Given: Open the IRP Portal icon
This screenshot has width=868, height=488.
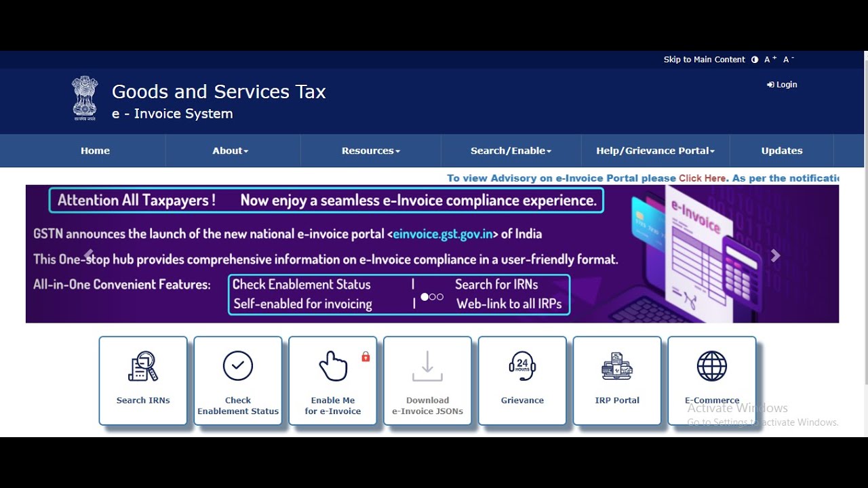Looking at the screenshot, I should point(617,366).
